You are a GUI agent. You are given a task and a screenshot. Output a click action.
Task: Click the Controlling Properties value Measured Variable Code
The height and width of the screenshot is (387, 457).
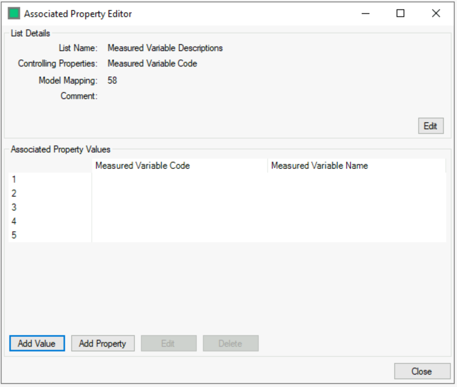point(152,64)
